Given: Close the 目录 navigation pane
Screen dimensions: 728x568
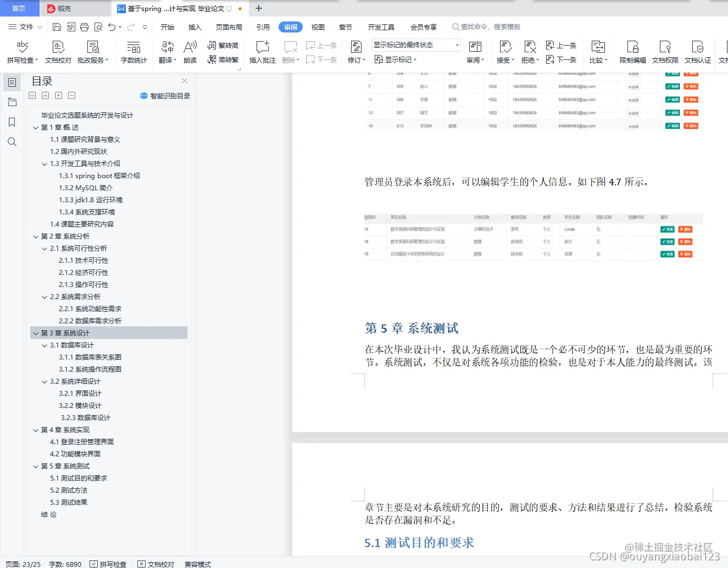Looking at the screenshot, I should click(x=185, y=81).
